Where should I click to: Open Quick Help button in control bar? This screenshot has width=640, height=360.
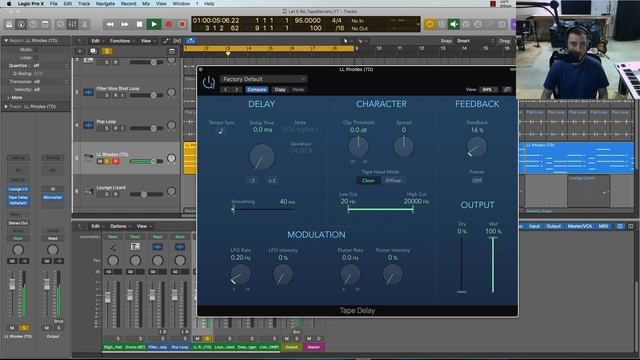click(33, 24)
